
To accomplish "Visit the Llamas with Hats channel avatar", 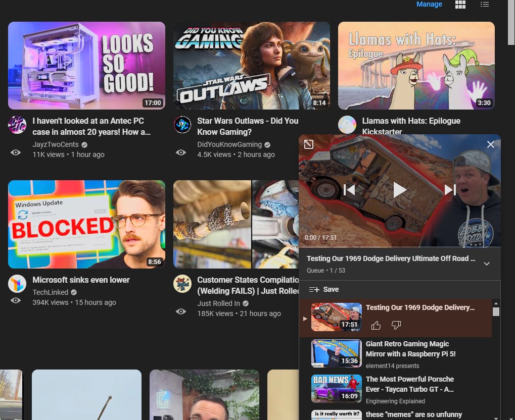I will (x=347, y=125).
